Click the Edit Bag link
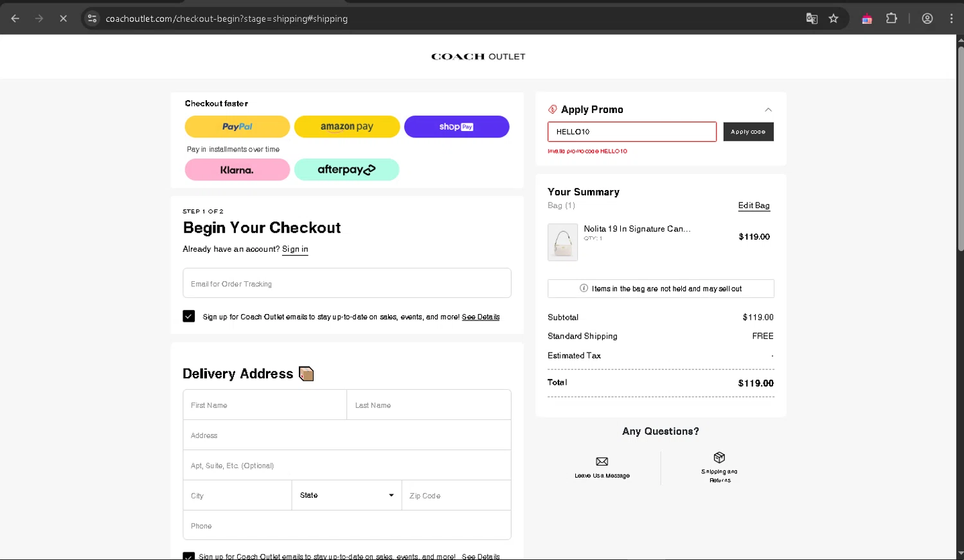Viewport: 964px width, 560px height. tap(754, 206)
